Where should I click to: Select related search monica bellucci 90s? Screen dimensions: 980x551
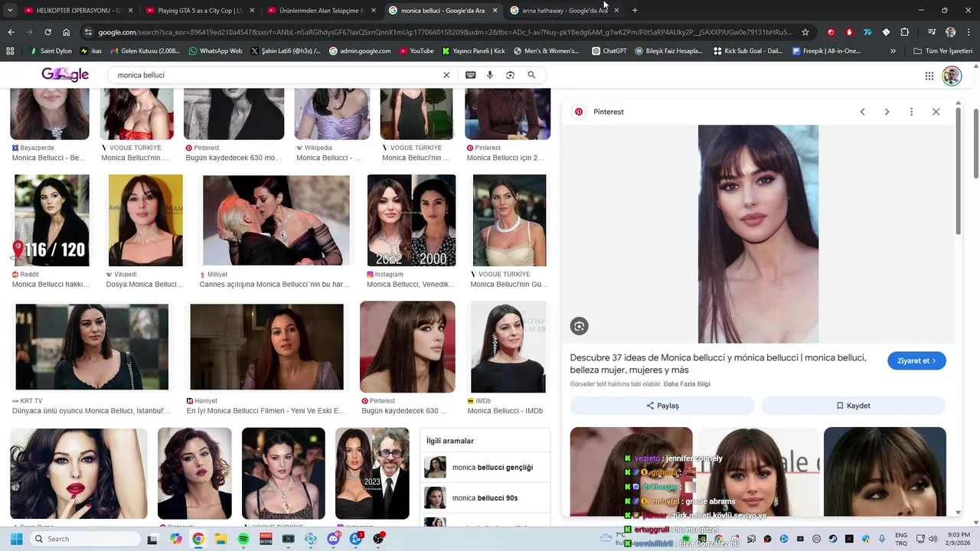coord(485,498)
